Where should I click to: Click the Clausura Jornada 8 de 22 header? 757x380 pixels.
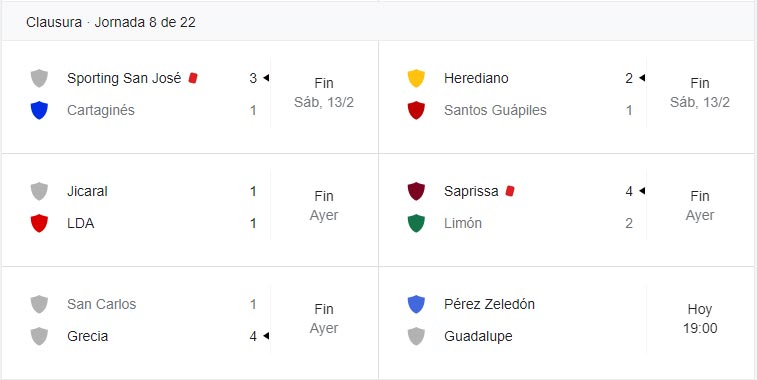coord(111,22)
